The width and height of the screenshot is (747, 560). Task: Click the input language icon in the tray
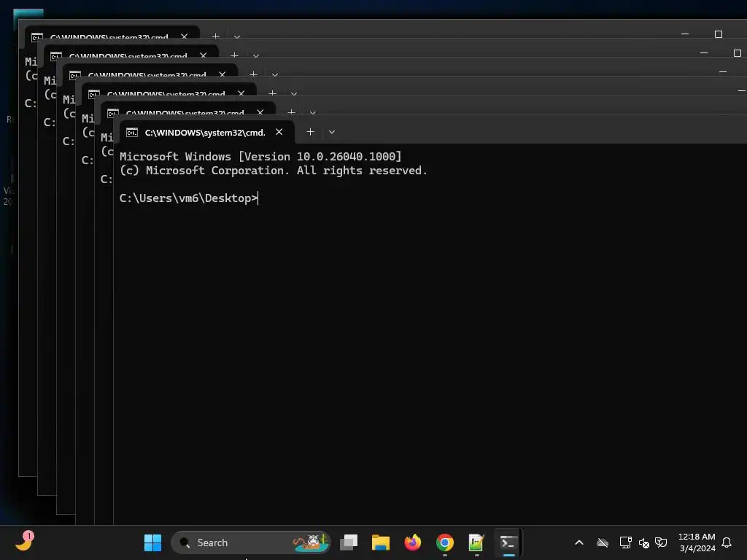tap(661, 542)
